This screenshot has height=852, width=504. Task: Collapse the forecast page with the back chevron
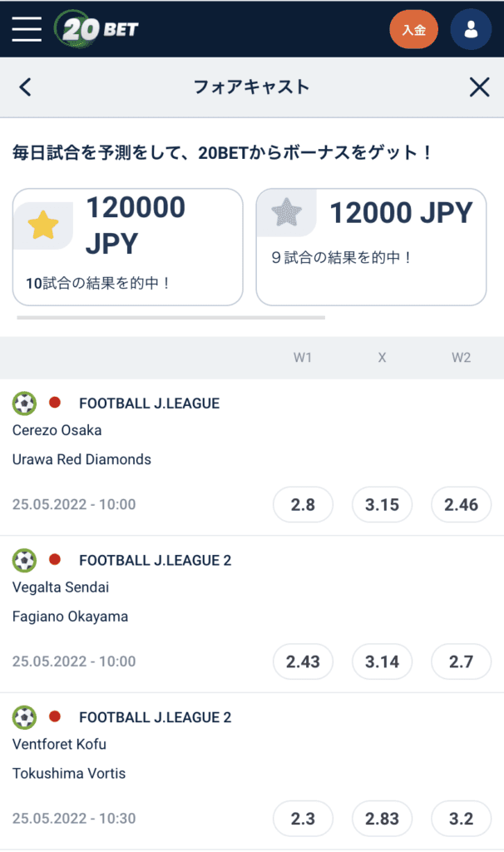tap(24, 87)
